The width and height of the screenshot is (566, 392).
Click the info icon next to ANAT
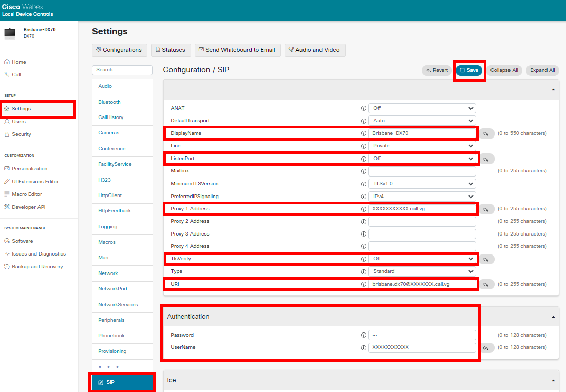[x=364, y=108]
